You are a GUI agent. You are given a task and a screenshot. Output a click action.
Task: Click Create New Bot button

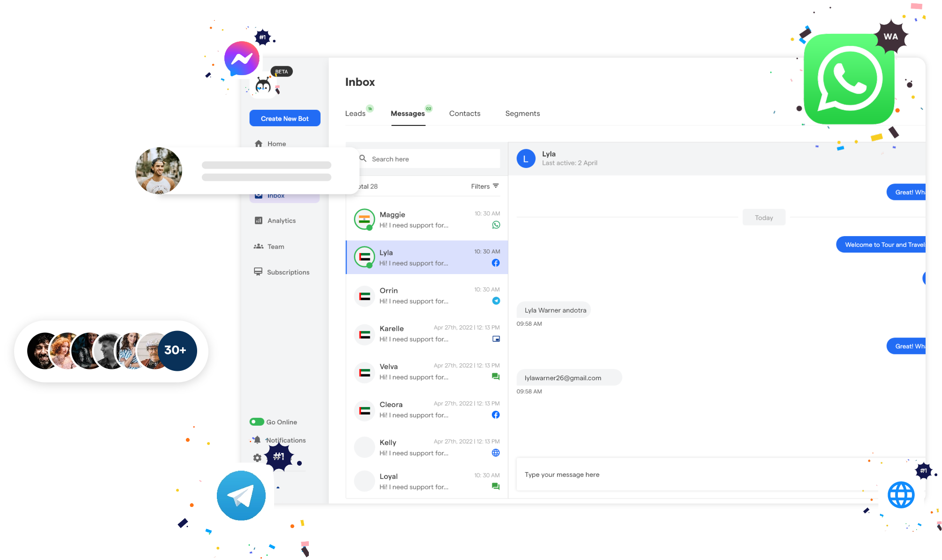(285, 118)
